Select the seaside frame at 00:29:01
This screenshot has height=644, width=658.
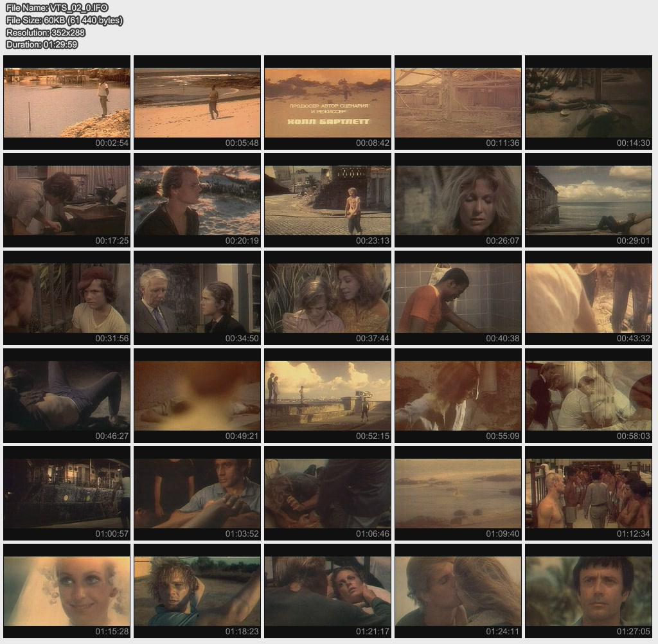click(x=589, y=201)
